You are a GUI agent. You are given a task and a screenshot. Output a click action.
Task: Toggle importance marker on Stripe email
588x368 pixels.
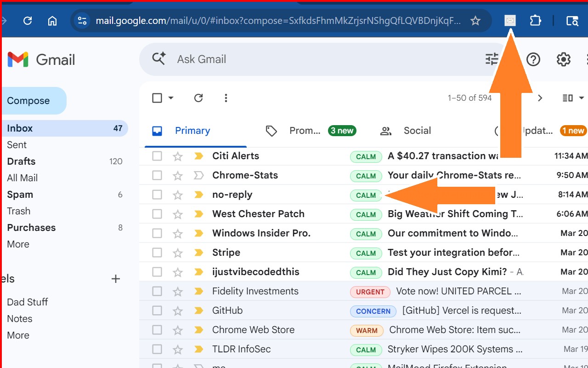point(198,253)
